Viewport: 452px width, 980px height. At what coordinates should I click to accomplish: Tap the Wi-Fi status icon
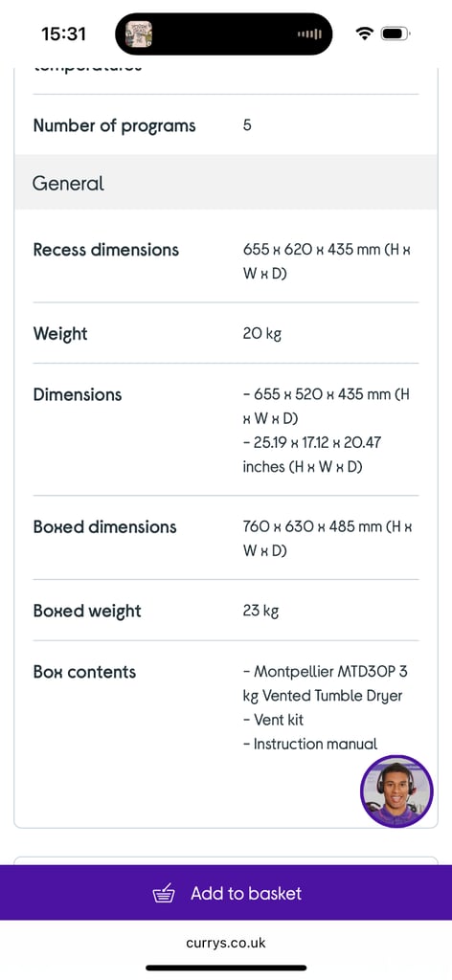pos(364,33)
